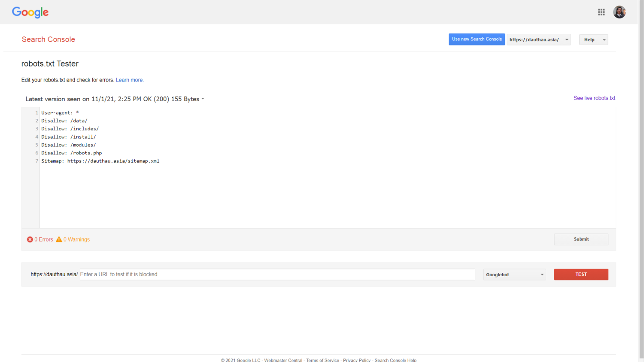Screen dimensions: 644x362
Task: Expand the Help dropdown menu
Action: coord(593,39)
